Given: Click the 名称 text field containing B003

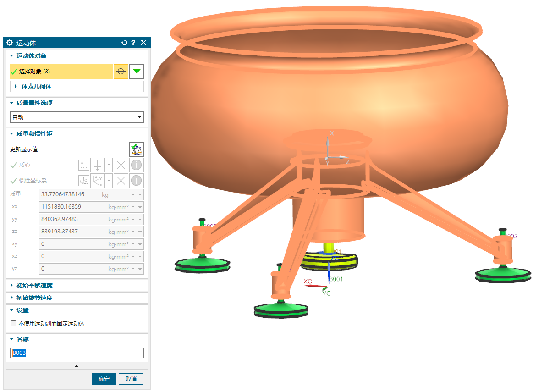Looking at the screenshot, I should click(x=77, y=353).
